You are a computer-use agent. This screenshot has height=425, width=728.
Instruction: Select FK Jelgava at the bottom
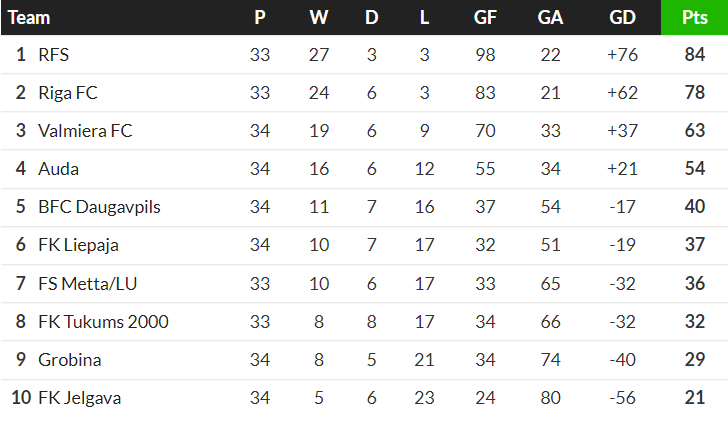click(x=79, y=398)
